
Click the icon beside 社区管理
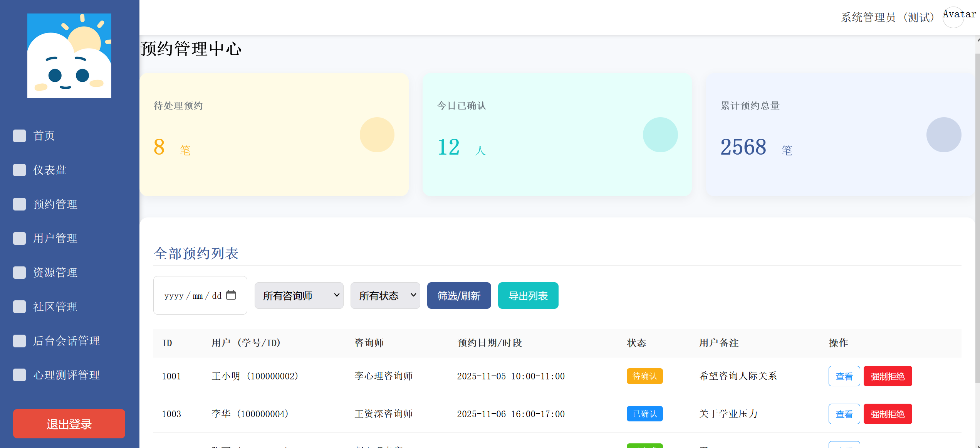[19, 307]
